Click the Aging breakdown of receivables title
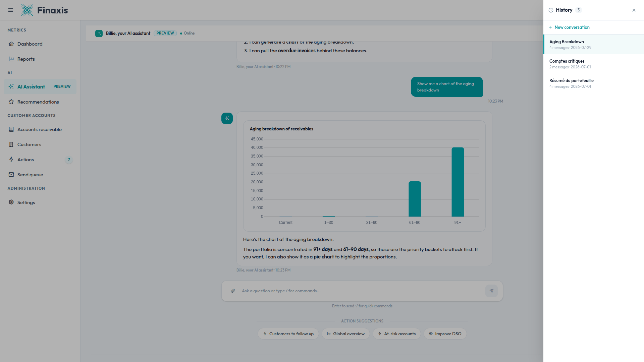Viewport: 644px width, 362px height. pyautogui.click(x=281, y=129)
